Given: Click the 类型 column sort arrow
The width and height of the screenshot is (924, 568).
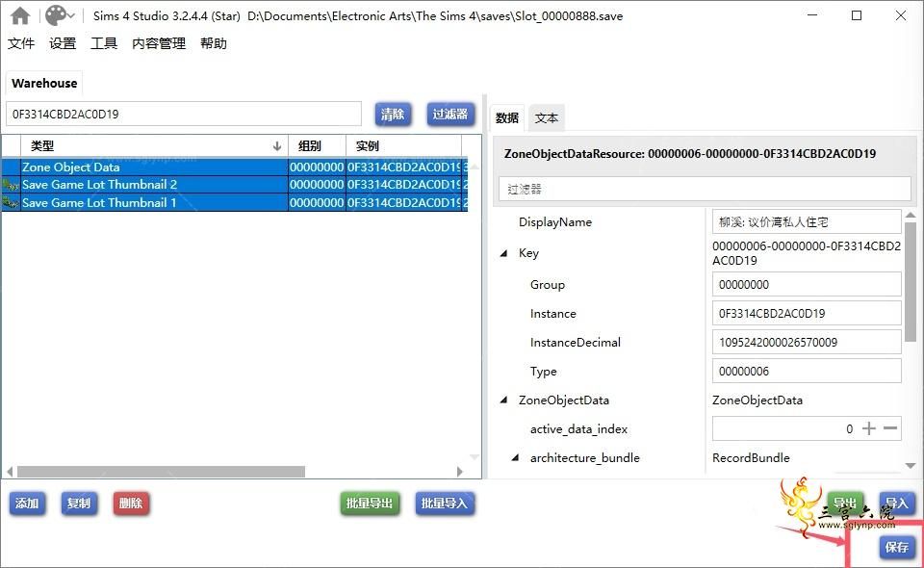Looking at the screenshot, I should click(277, 146).
